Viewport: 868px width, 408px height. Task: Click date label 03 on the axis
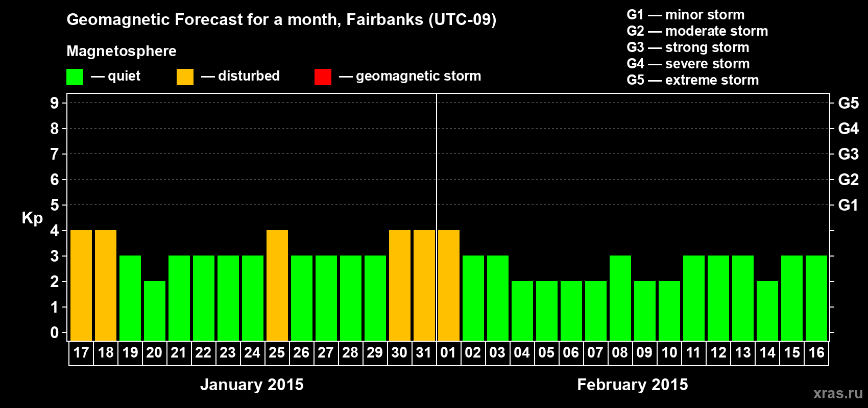(x=497, y=353)
